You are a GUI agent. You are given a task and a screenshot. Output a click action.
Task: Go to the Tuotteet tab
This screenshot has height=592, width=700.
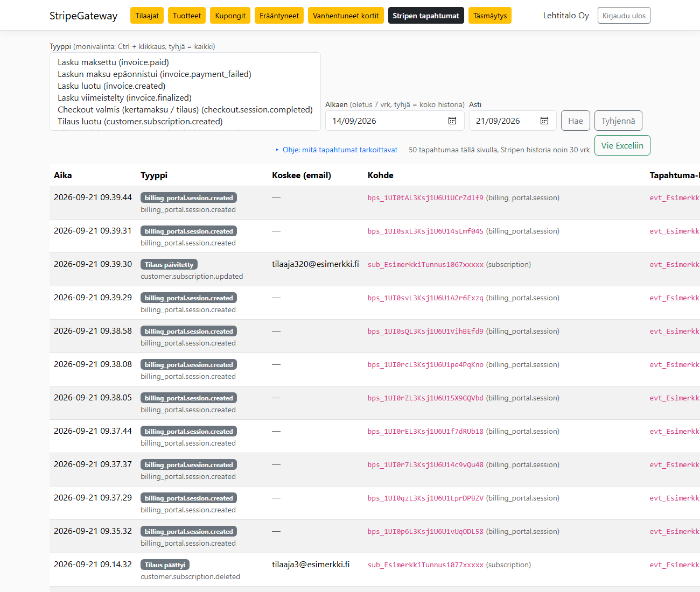[x=187, y=16]
